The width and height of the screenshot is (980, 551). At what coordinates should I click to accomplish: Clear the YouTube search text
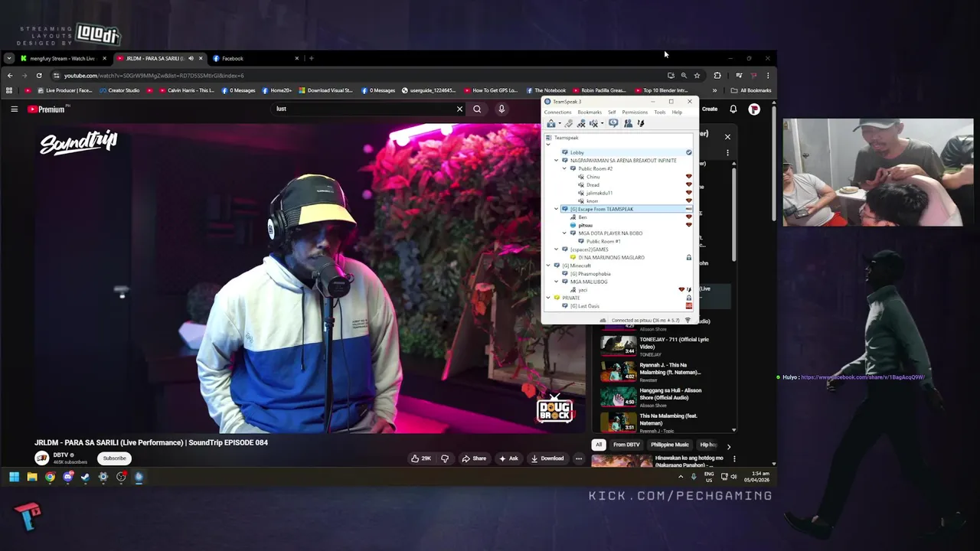point(459,109)
